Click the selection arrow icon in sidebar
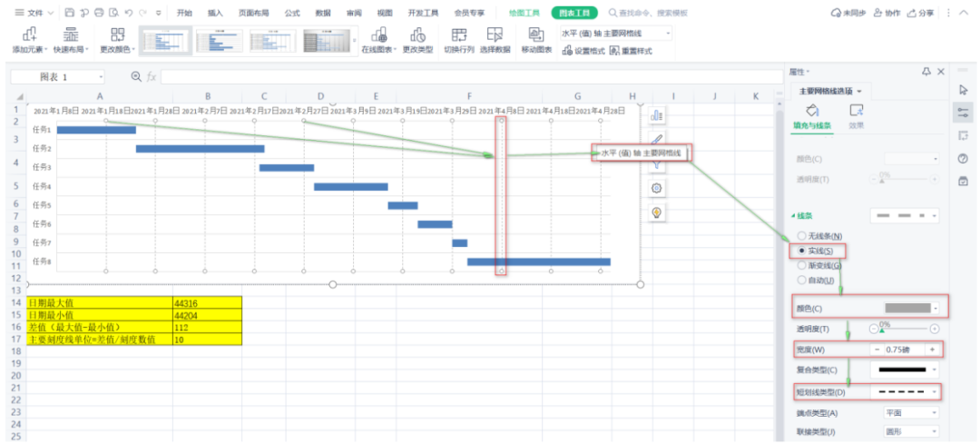The height and width of the screenshot is (444, 980). (963, 90)
